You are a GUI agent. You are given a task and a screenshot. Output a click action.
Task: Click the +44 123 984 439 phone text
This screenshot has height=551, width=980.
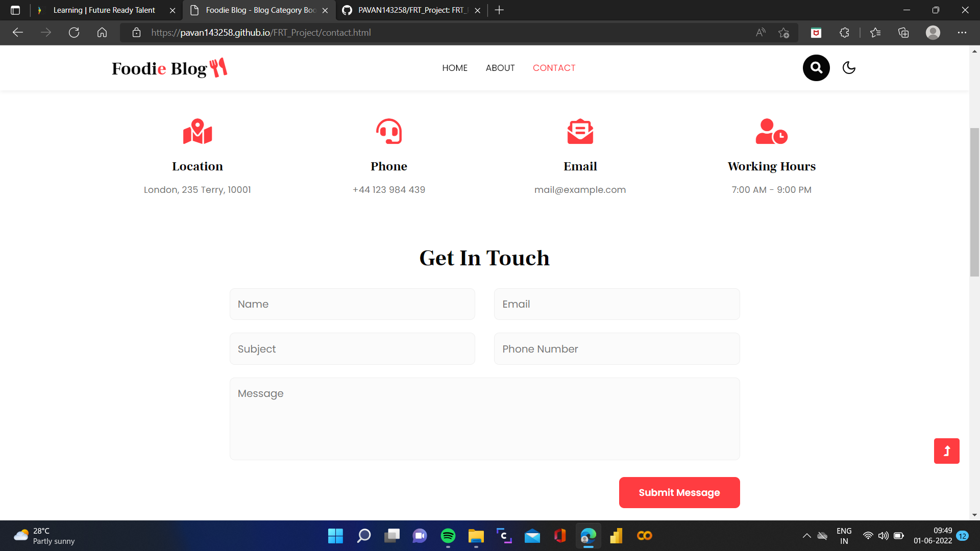click(389, 190)
